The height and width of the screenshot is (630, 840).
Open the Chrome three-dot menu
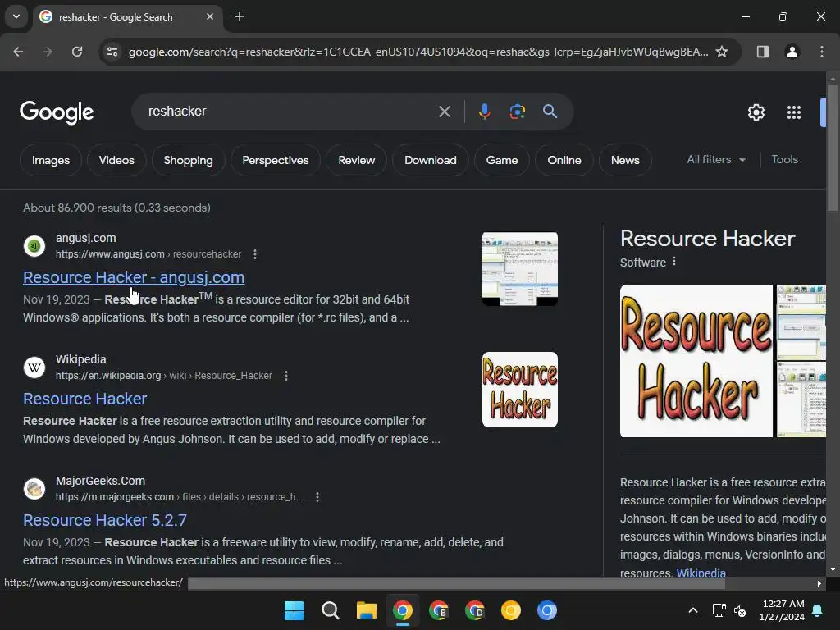coord(822,52)
